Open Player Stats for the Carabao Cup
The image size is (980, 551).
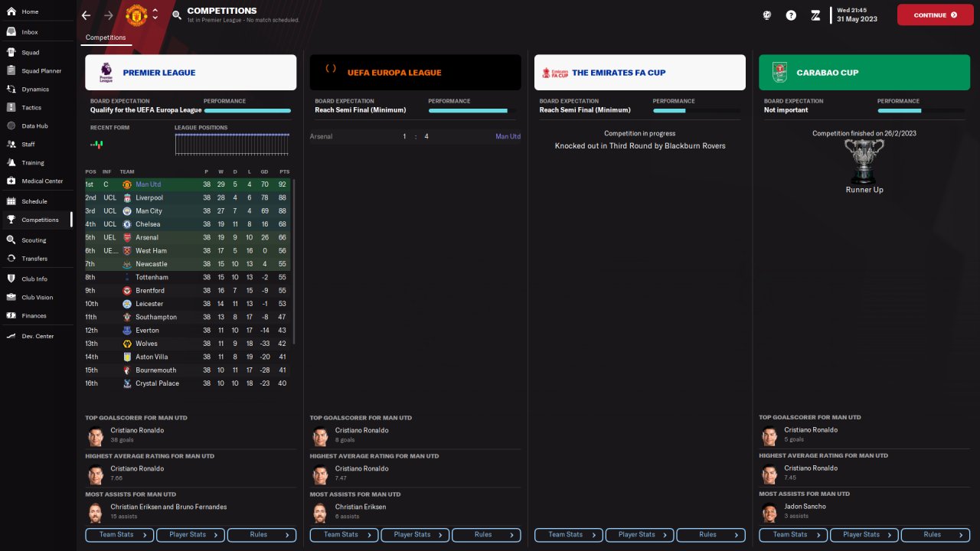pyautogui.click(x=864, y=535)
